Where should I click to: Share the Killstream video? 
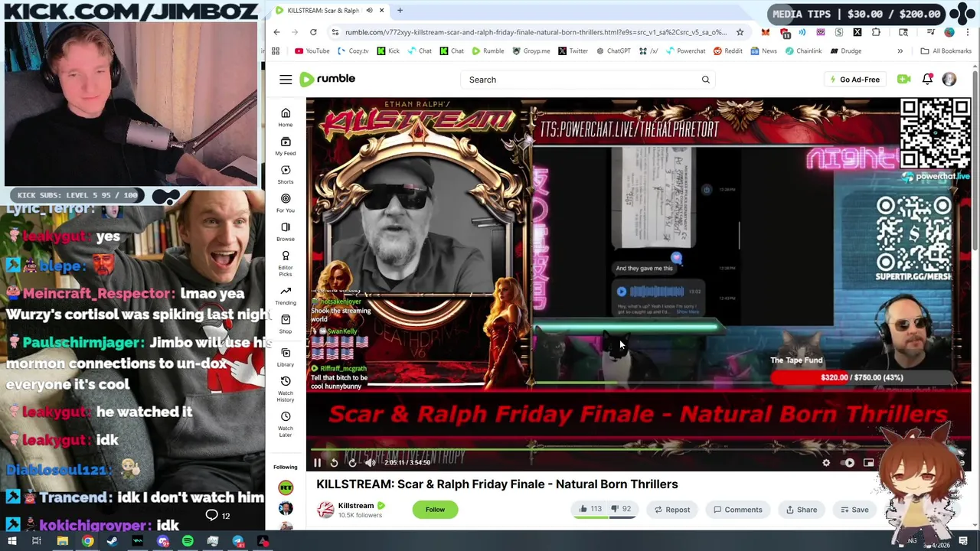coord(801,510)
